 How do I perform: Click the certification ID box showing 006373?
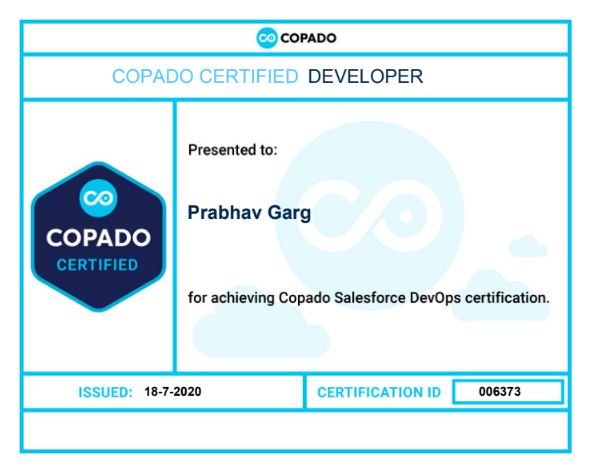[x=508, y=391]
